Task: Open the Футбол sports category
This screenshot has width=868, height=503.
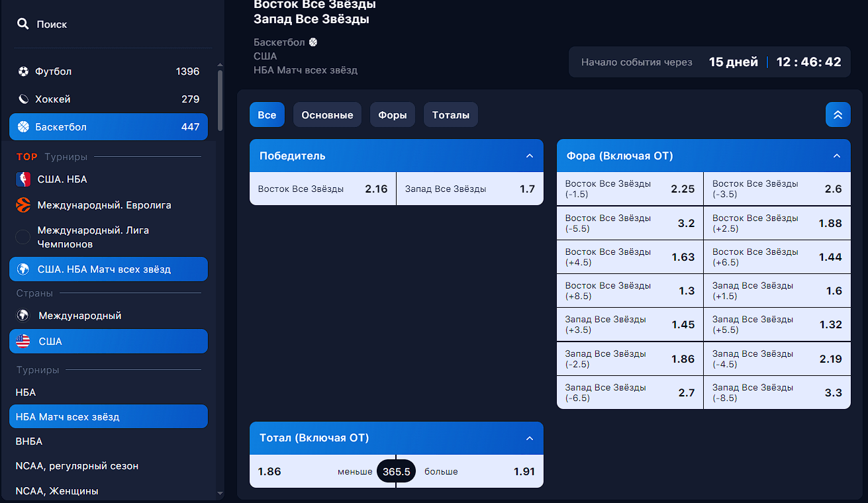Action: coord(109,71)
